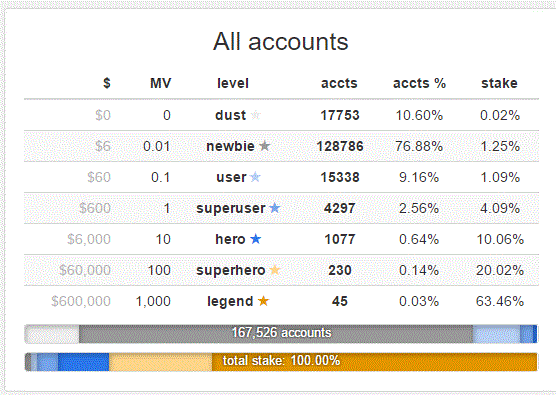The height and width of the screenshot is (395, 556).
Task: Click the white dust segment of accounts bar
Action: 52,334
